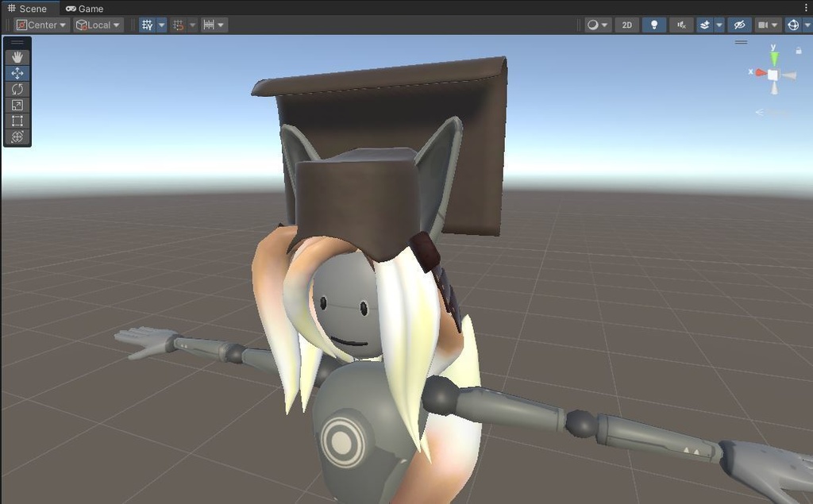Toggle scene audio mute button
The width and height of the screenshot is (813, 504).
pos(681,25)
